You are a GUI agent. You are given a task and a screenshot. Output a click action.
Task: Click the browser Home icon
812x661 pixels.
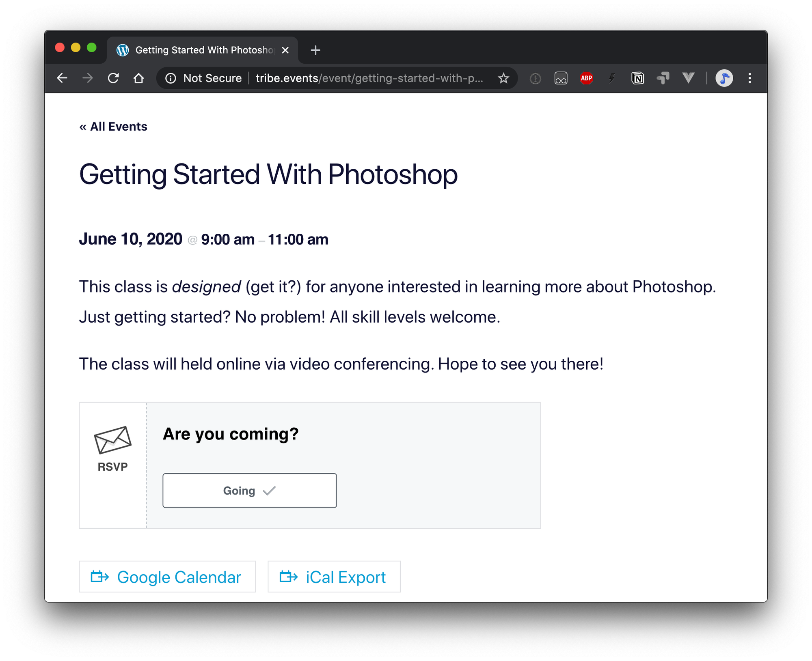click(x=138, y=78)
